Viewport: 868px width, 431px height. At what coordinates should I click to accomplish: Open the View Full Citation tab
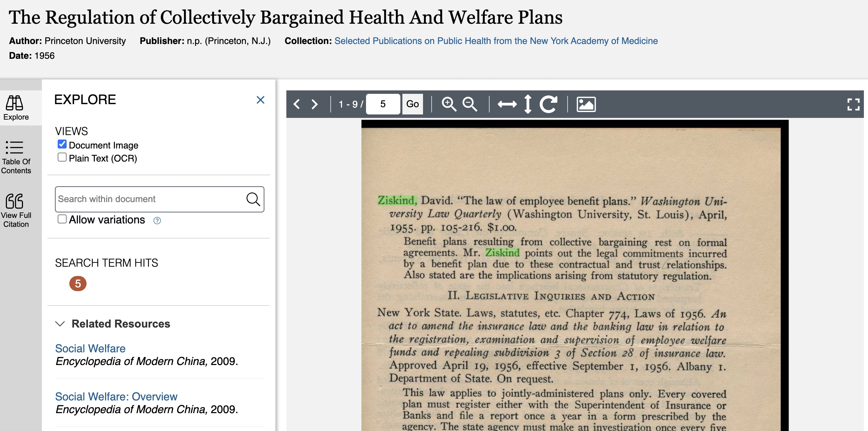click(x=16, y=210)
